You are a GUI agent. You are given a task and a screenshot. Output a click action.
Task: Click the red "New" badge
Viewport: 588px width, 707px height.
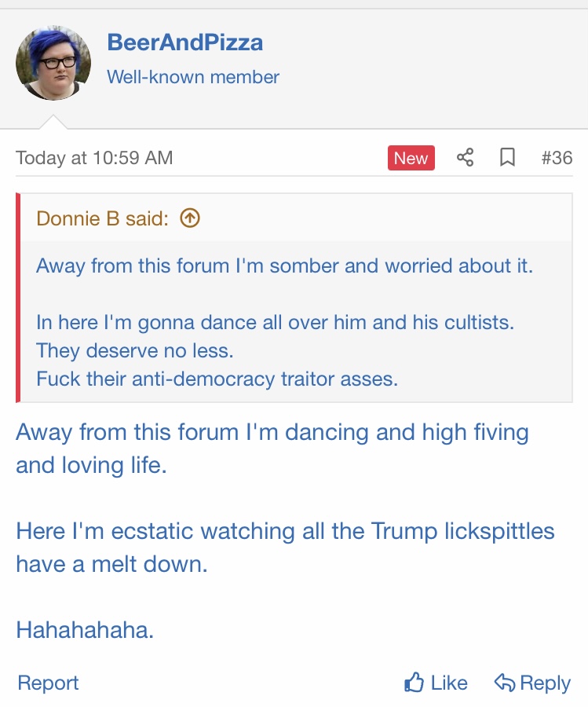411,158
